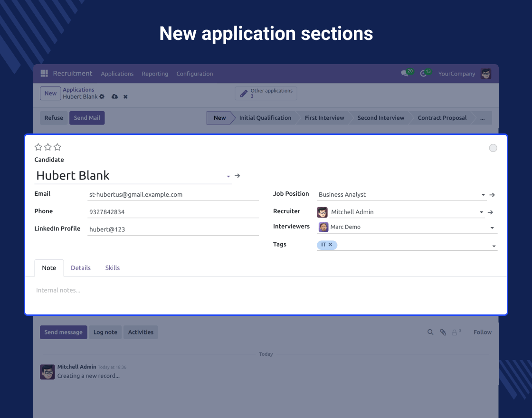Switch to the Details tab
Screen dimensions: 532x418
pyautogui.click(x=81, y=268)
